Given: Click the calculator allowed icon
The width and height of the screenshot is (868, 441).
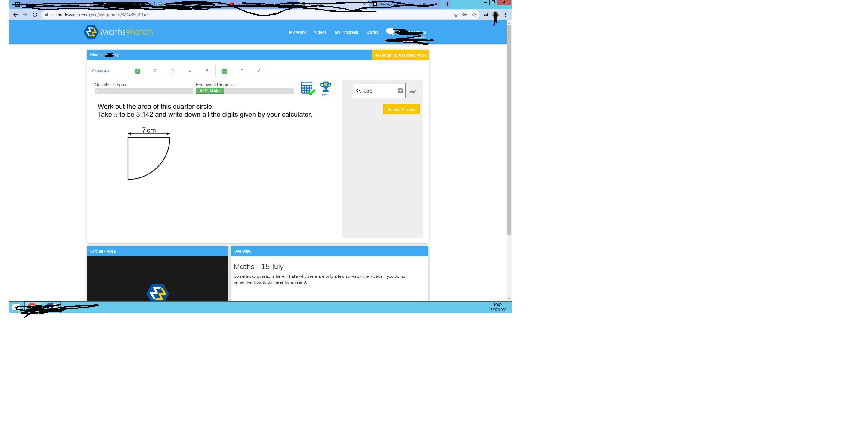Looking at the screenshot, I should [307, 88].
